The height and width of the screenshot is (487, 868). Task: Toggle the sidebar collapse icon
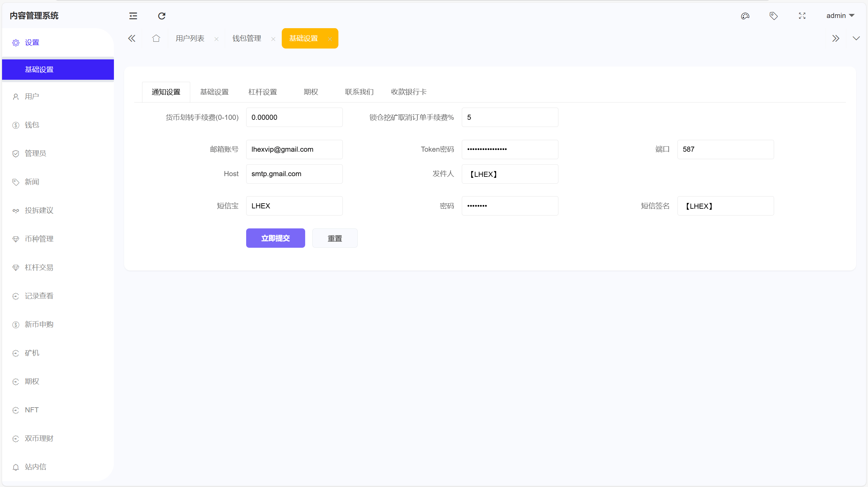click(x=133, y=16)
